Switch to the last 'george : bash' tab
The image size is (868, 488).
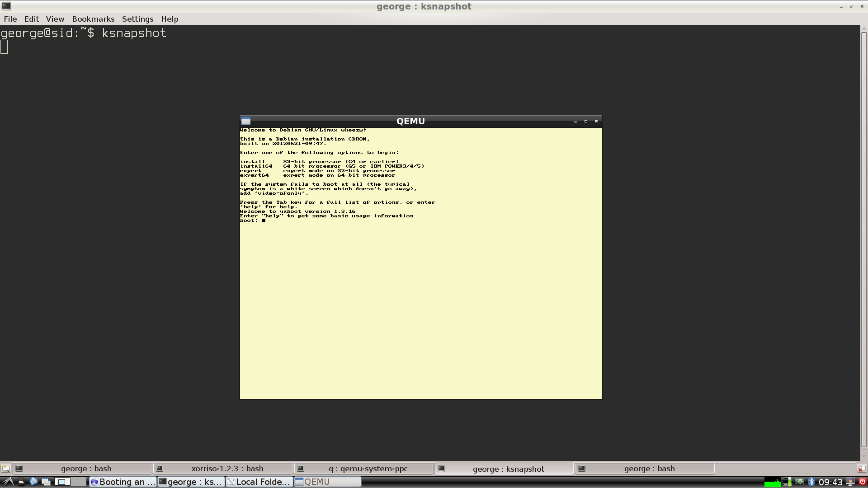coord(644,469)
